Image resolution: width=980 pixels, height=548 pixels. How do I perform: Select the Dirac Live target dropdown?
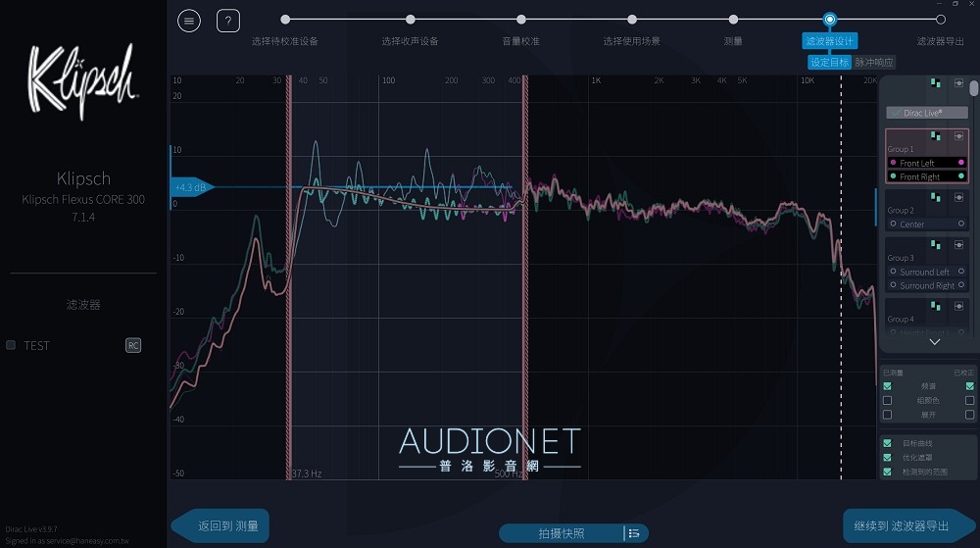click(927, 113)
